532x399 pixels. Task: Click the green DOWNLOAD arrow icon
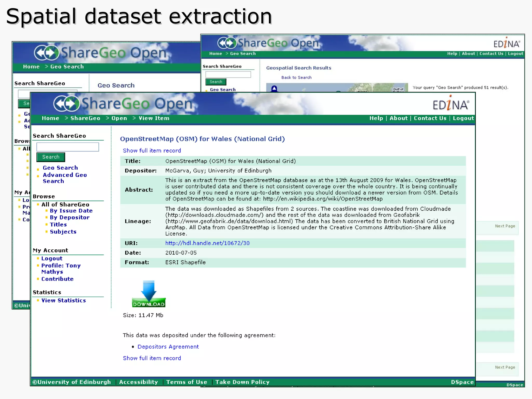pyautogui.click(x=149, y=294)
